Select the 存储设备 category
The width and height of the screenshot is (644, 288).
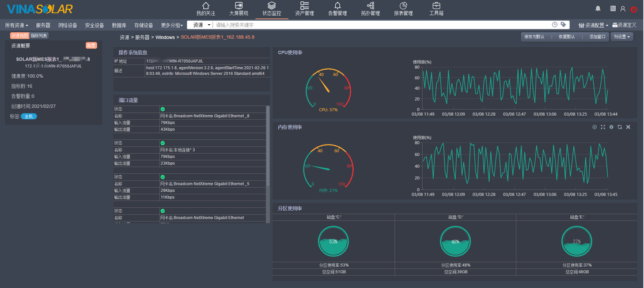[x=143, y=25]
